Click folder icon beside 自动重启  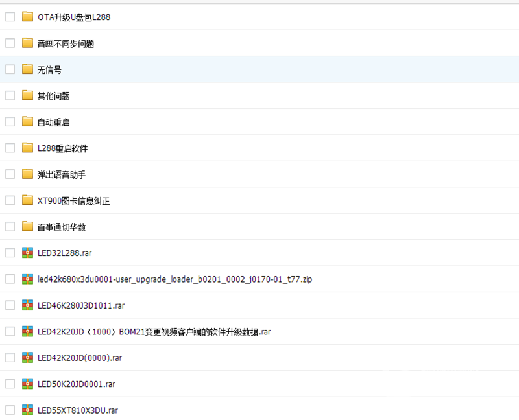click(27, 121)
